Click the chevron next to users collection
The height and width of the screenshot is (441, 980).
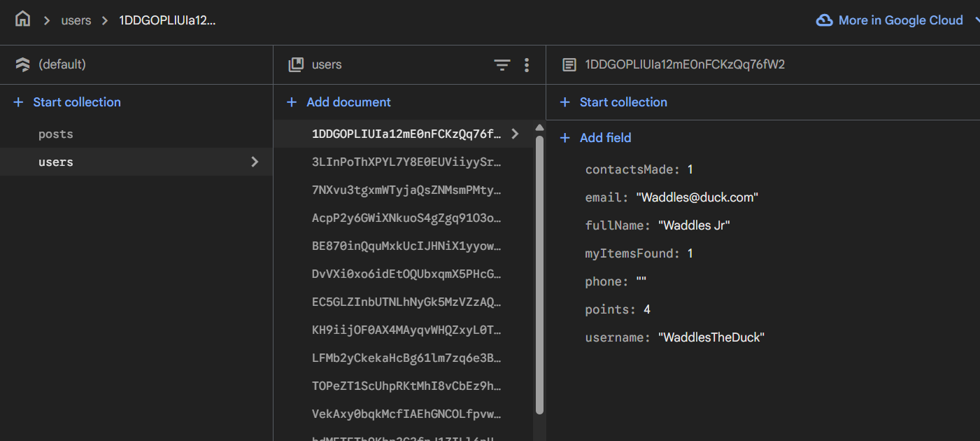pos(255,162)
